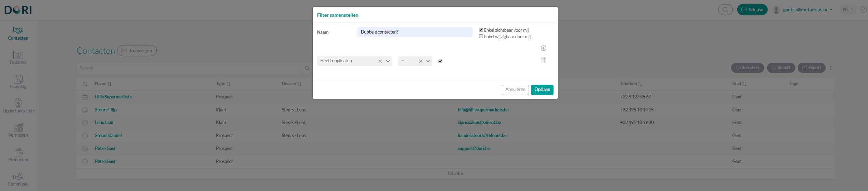Click the person icon for Lens Clair

click(85, 123)
